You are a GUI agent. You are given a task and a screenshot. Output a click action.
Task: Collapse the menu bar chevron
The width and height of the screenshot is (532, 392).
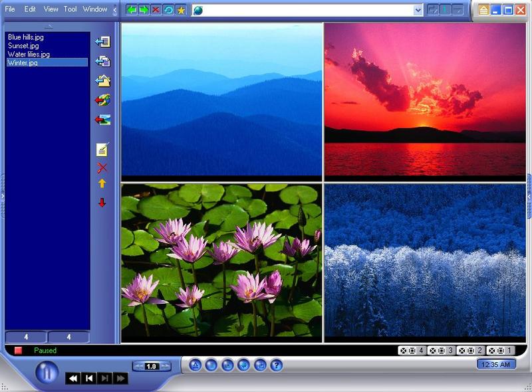pos(114,10)
